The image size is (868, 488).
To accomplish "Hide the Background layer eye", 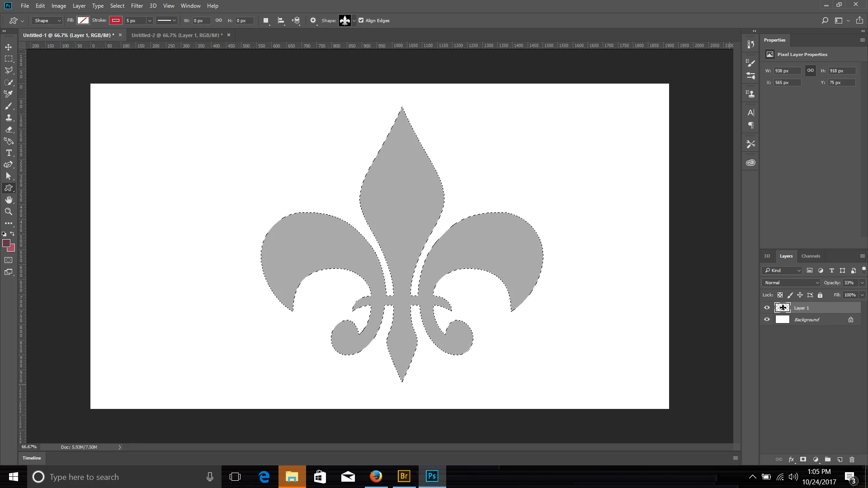I will tap(767, 319).
